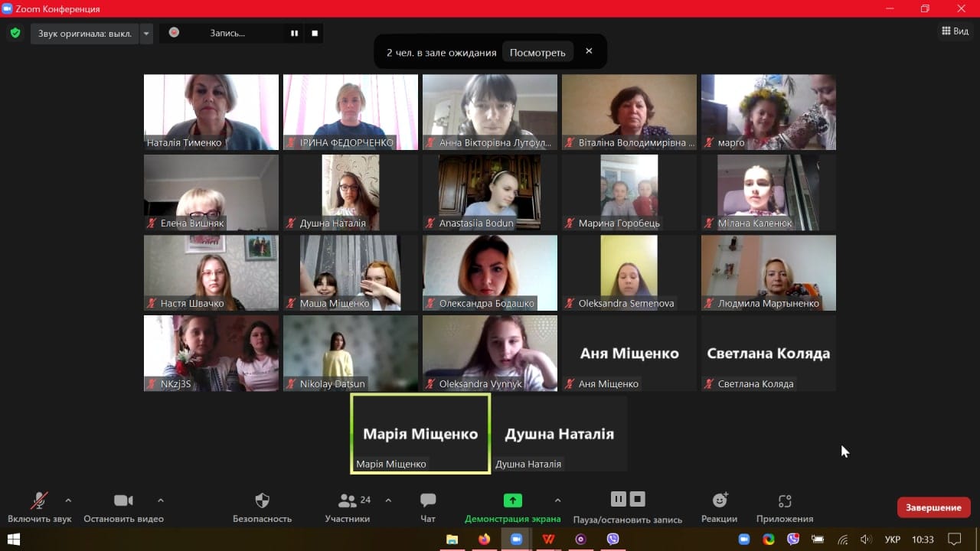
Task: Unmute microphone with Включить звук
Action: pyautogui.click(x=39, y=507)
